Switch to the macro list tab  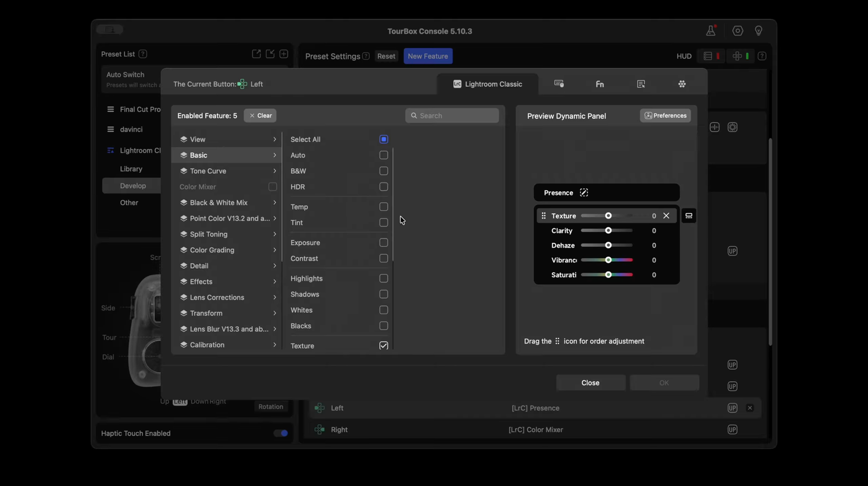[x=641, y=84]
